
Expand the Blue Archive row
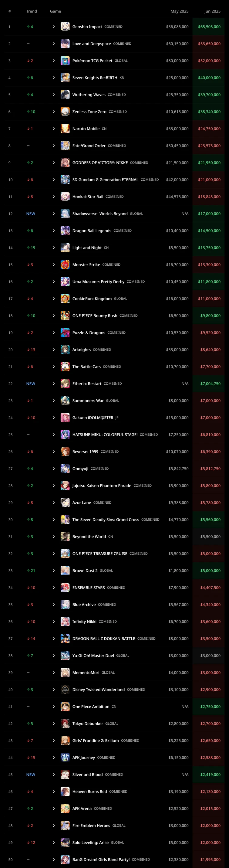[54, 604]
